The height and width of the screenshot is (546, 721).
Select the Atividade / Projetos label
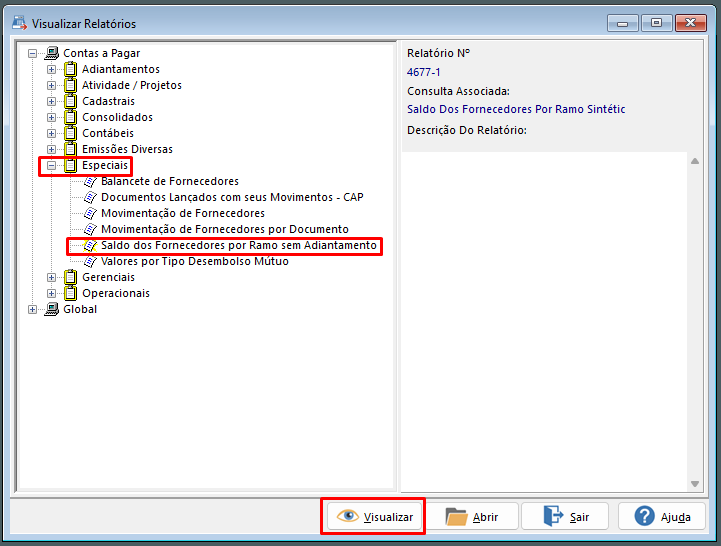132,86
